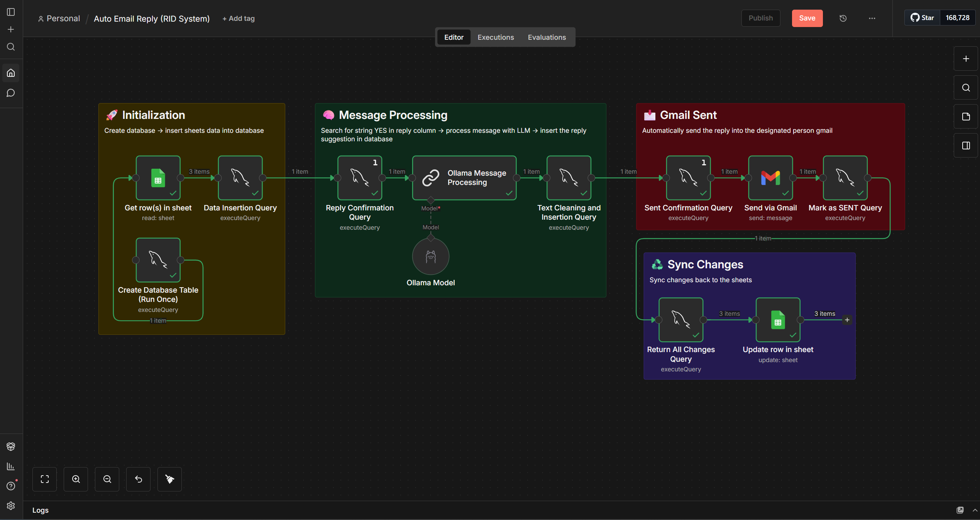Screen dimensions: 980x520
Task: Switch to the Executions tab
Action: [496, 37]
